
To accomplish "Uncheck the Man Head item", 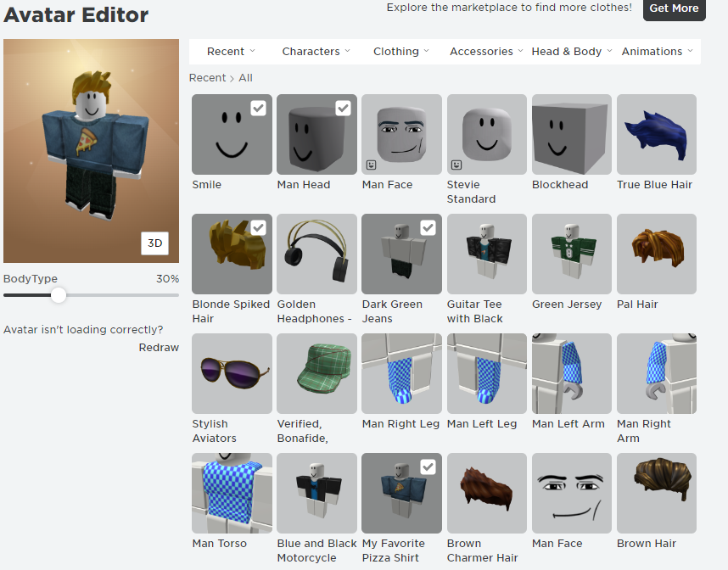I will pos(343,109).
